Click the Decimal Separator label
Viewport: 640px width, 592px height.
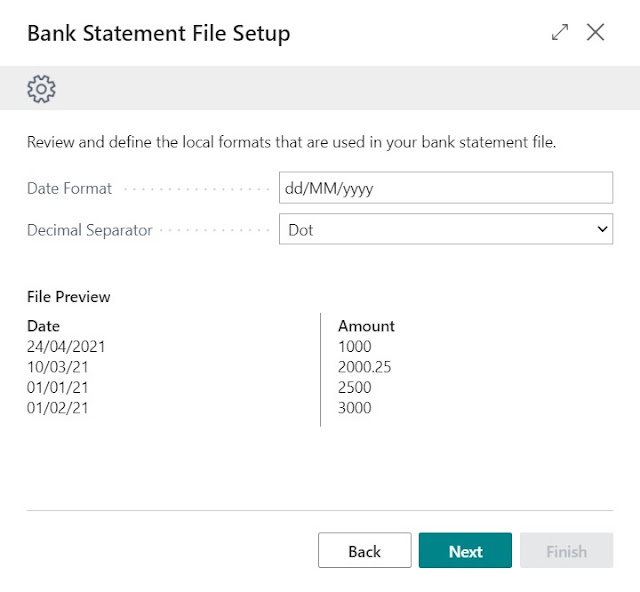89,230
